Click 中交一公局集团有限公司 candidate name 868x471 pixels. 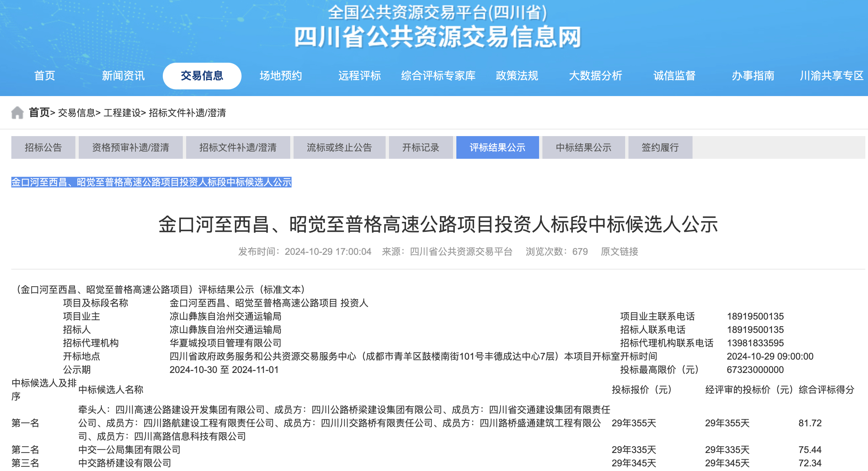[129, 450]
